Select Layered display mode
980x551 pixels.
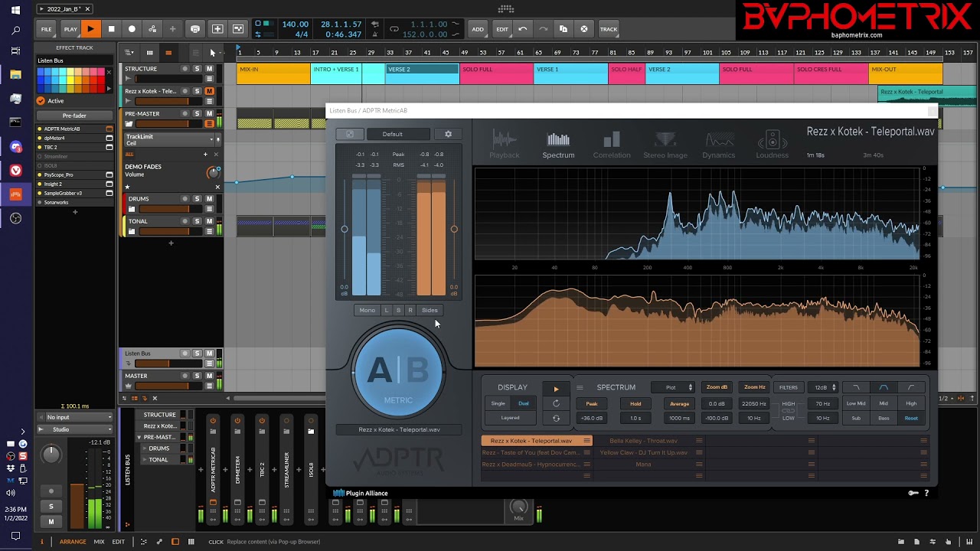[510, 418]
